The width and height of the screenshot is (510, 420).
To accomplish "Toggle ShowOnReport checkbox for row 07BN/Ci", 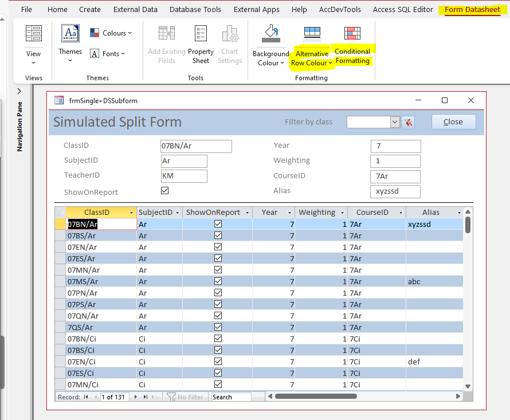I will pos(218,338).
